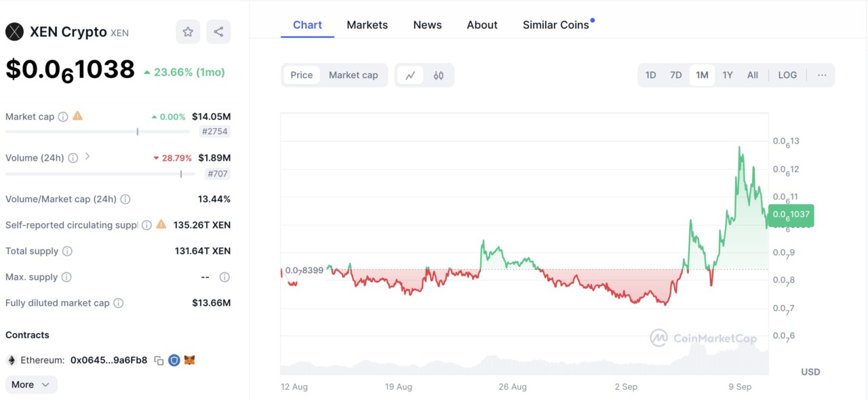This screenshot has height=400, width=868.
Task: Open contract in MetaMask via fox icon
Action: click(189, 360)
